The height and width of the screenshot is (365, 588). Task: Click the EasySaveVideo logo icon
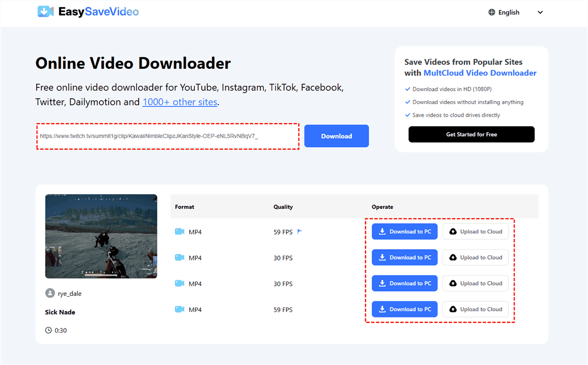point(46,12)
